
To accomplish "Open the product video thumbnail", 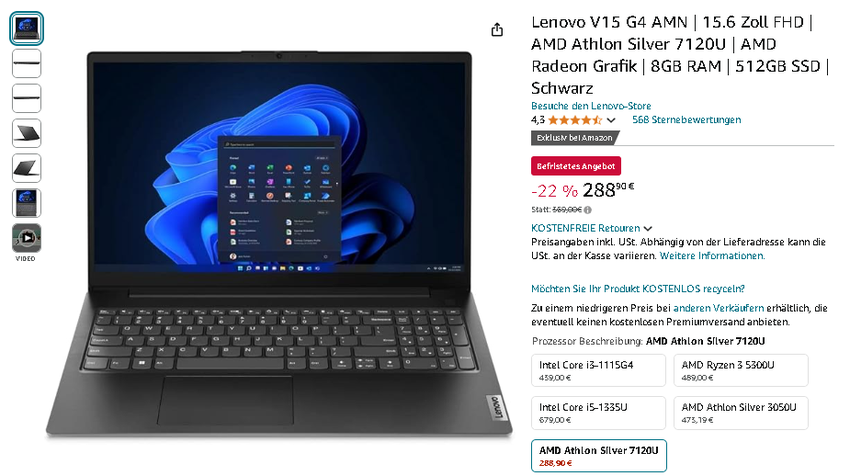I will (27, 238).
